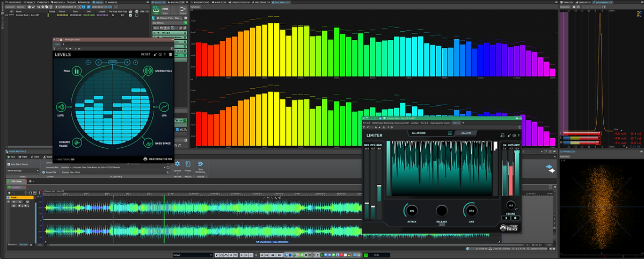Switch to the Rainbow waveform display tab
Screen dimensions: 644x259
click(x=24, y=244)
